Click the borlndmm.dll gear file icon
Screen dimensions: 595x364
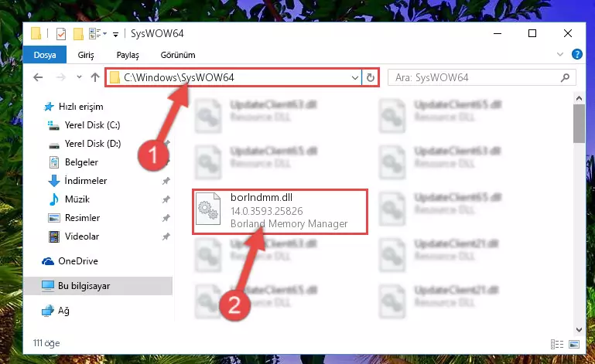point(208,209)
